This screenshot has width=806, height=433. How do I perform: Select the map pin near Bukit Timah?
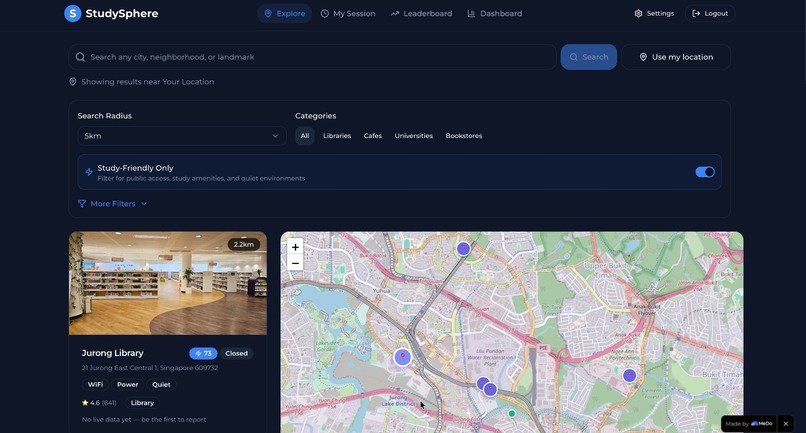click(x=629, y=375)
